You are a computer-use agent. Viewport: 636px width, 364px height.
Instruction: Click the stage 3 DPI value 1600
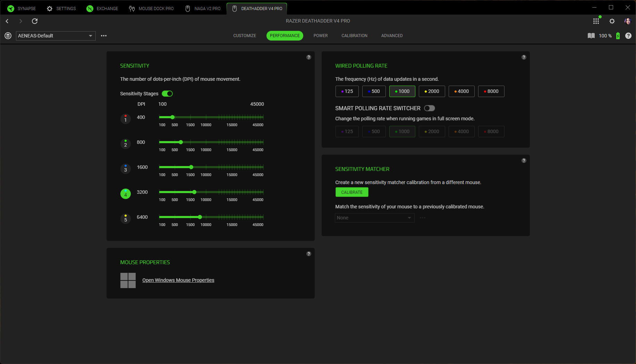pos(142,167)
